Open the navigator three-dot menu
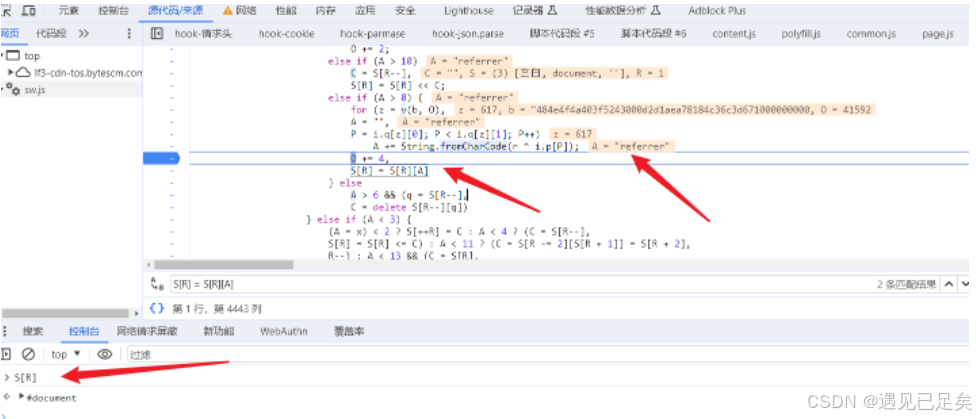976x419 pixels. pyautogui.click(x=129, y=34)
